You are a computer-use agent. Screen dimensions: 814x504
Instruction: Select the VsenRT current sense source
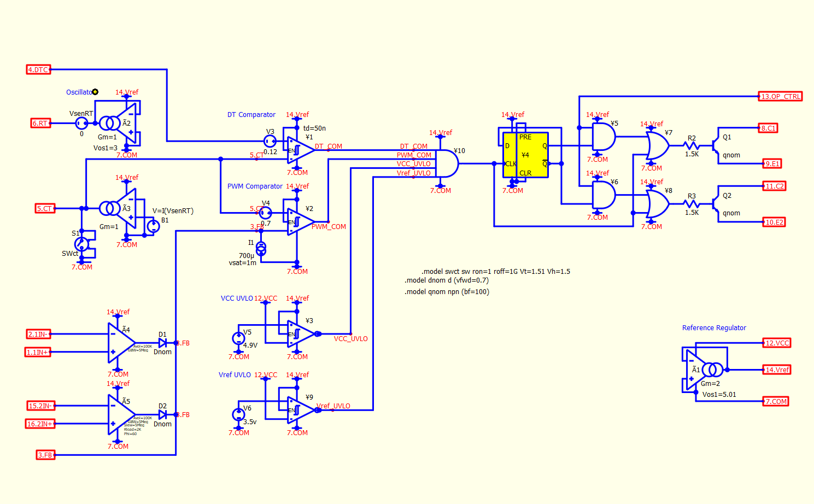pos(81,124)
